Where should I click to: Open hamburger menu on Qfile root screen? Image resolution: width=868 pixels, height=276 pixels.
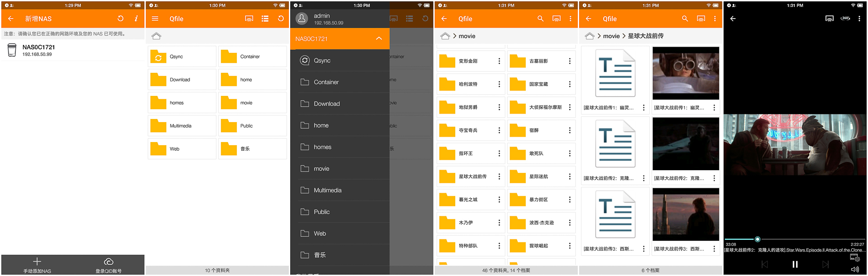[155, 19]
